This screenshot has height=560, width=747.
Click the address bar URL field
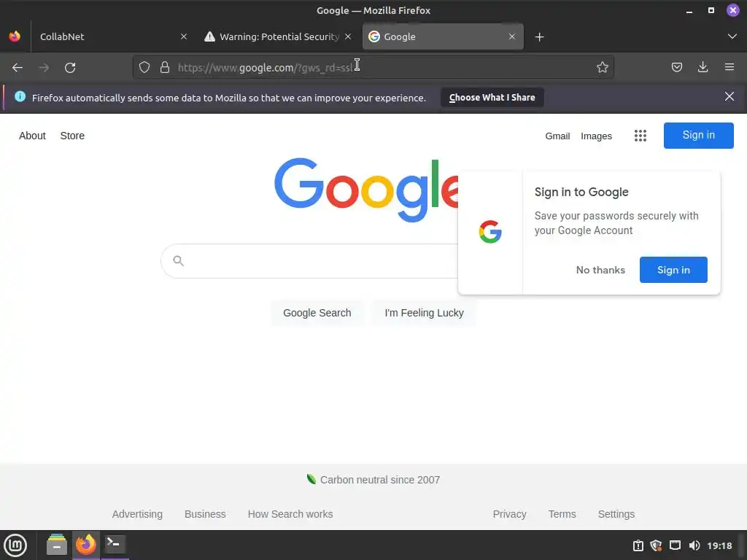(373, 67)
